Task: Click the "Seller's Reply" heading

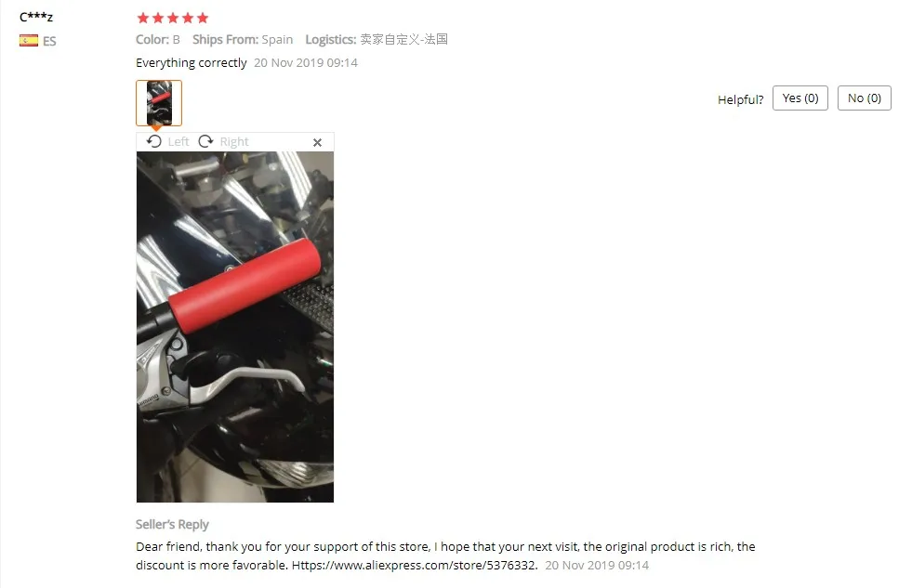Action: point(172,525)
